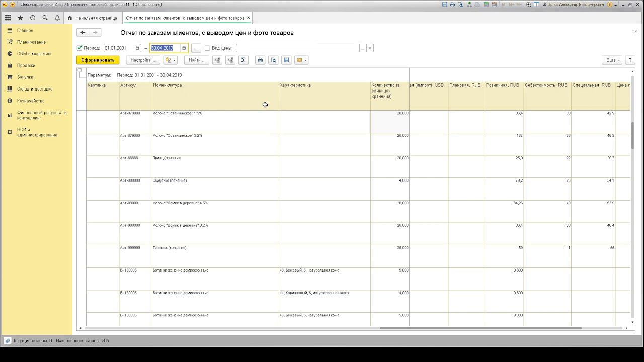
Task: Open the Вид цены selection ellipsis
Action: [363, 48]
